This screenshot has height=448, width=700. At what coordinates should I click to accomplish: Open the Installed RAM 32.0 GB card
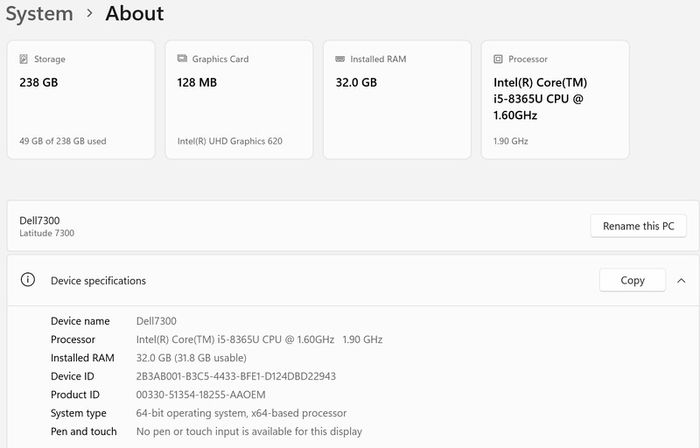pos(397,100)
